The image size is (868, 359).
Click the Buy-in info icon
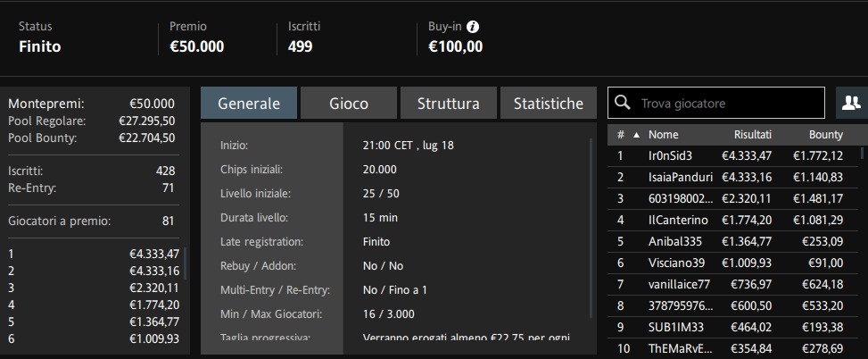coord(472,27)
